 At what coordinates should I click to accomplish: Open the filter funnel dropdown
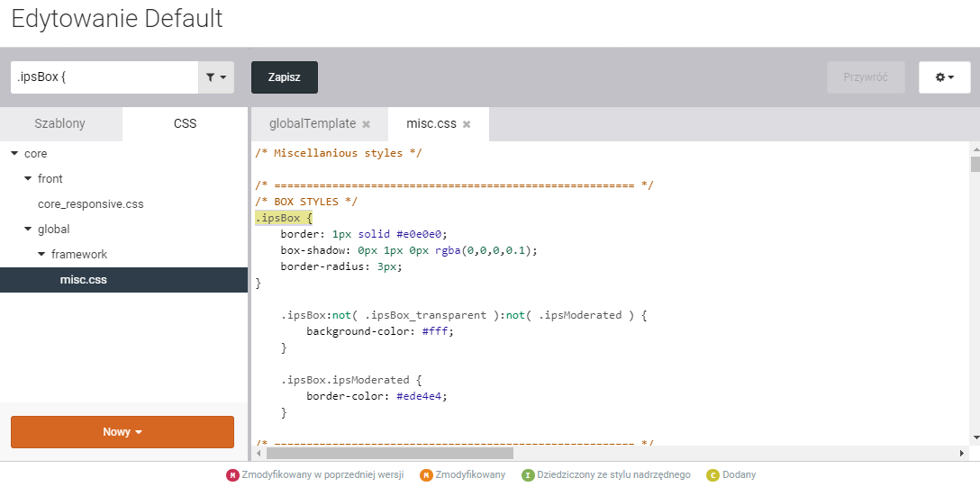click(x=215, y=77)
